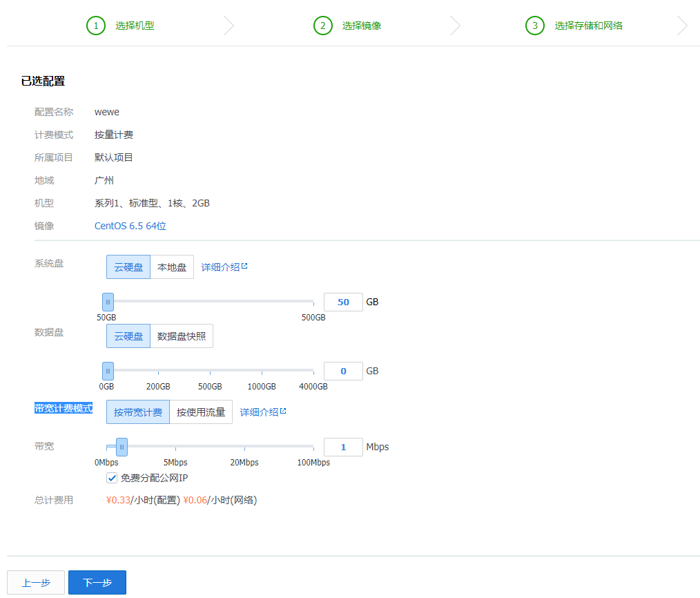700x598 pixels.
Task: Click the 500GB mark on system disk slider
Action: point(313,318)
